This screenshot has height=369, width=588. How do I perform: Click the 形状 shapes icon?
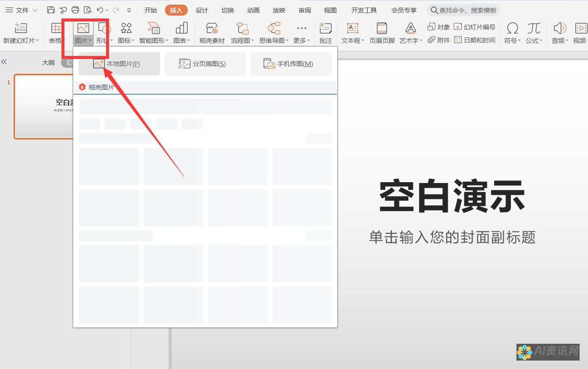click(104, 28)
